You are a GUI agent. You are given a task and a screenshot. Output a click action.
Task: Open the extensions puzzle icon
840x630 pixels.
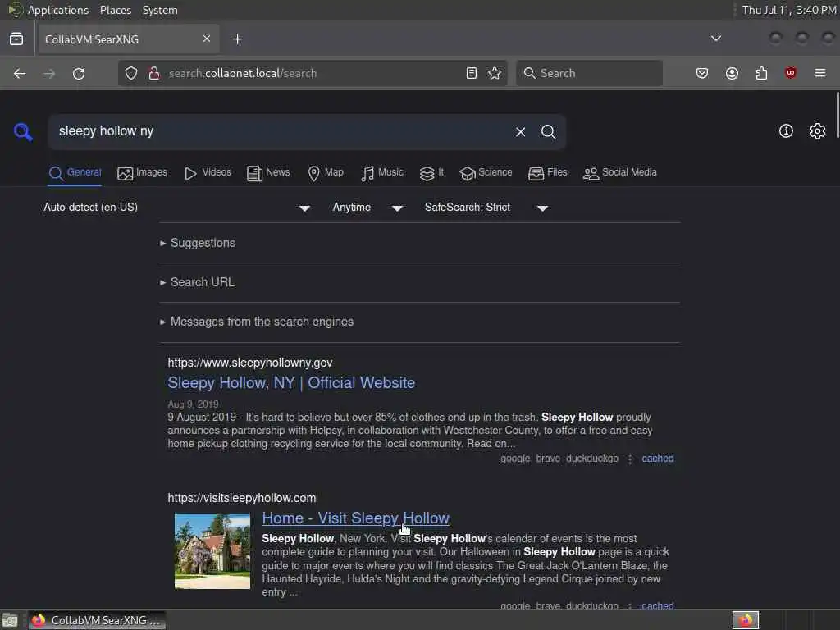click(x=761, y=73)
